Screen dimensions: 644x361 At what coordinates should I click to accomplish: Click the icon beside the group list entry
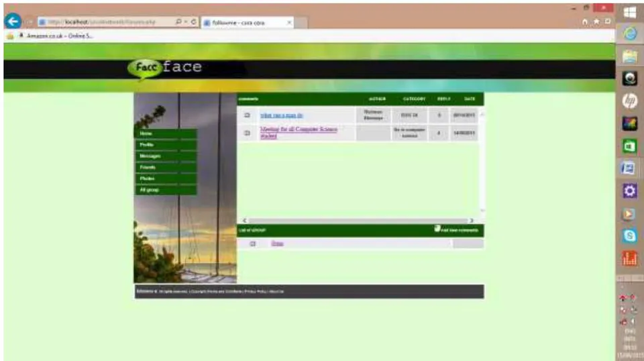253,244
